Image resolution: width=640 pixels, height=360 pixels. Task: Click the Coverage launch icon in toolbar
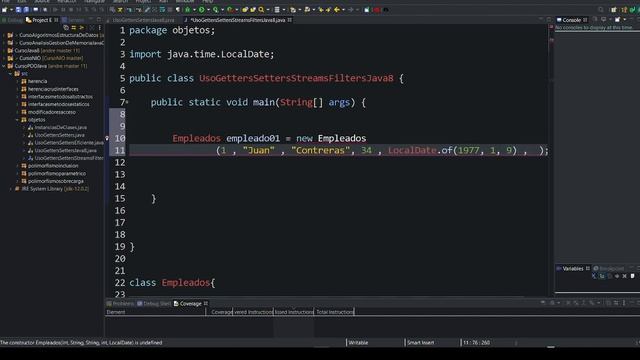pyautogui.click(x=216, y=10)
